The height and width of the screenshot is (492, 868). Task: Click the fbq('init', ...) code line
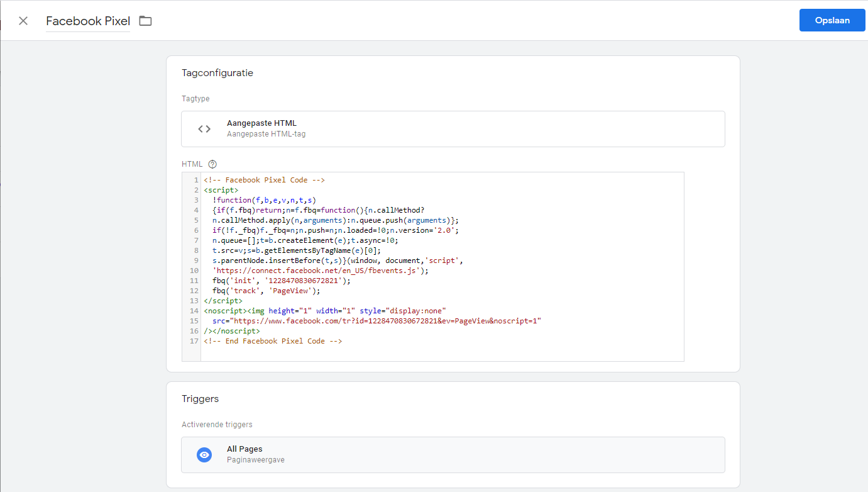tap(282, 281)
